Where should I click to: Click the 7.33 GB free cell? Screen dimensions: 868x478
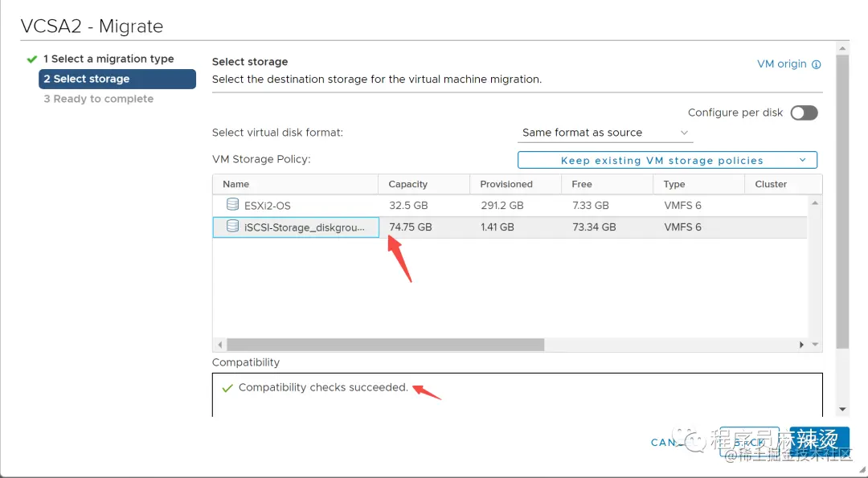pos(591,205)
